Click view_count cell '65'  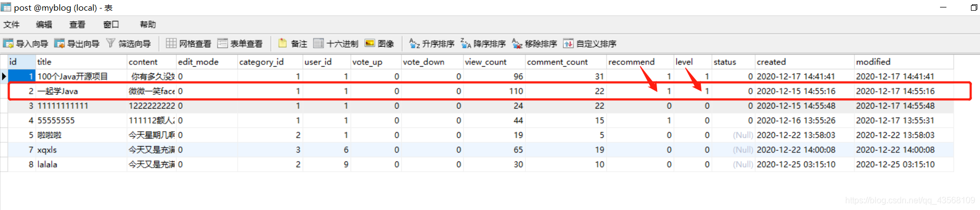tap(494, 150)
